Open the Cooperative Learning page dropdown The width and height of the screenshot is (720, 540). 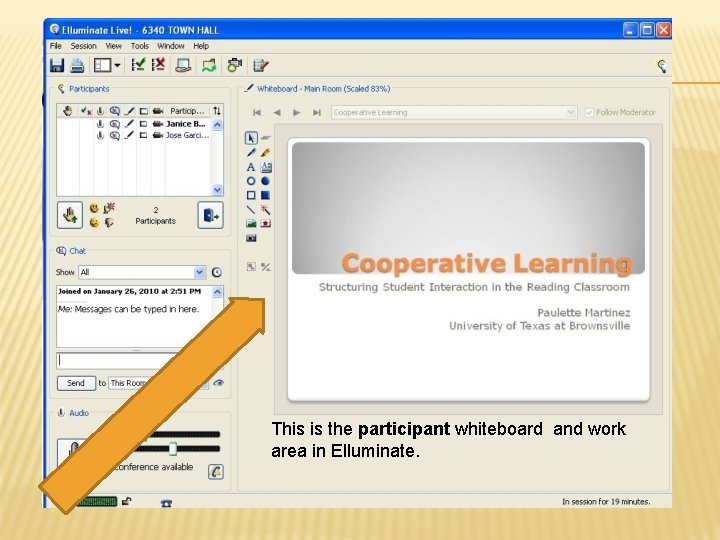(x=571, y=112)
